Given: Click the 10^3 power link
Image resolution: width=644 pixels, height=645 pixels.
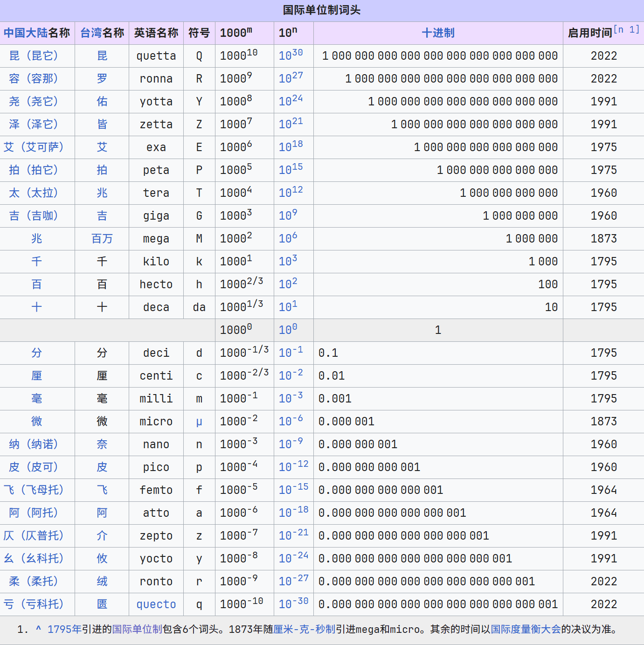Looking at the screenshot, I should click(x=288, y=261).
